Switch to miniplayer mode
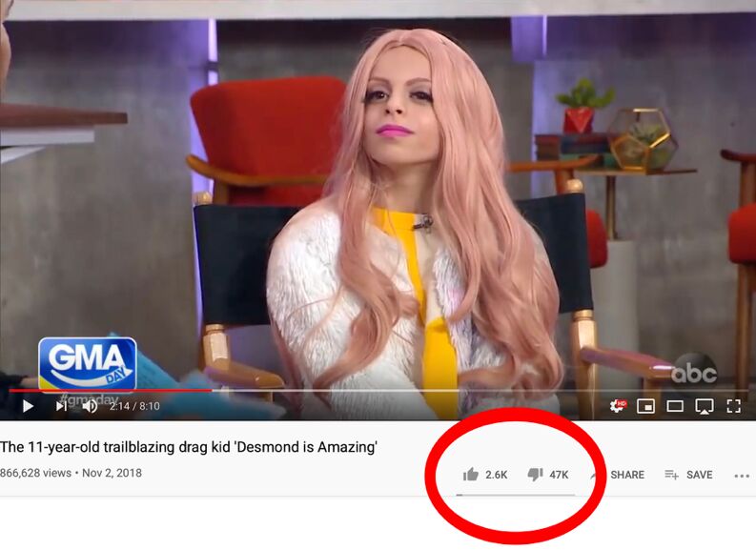756x550 pixels. [x=645, y=406]
